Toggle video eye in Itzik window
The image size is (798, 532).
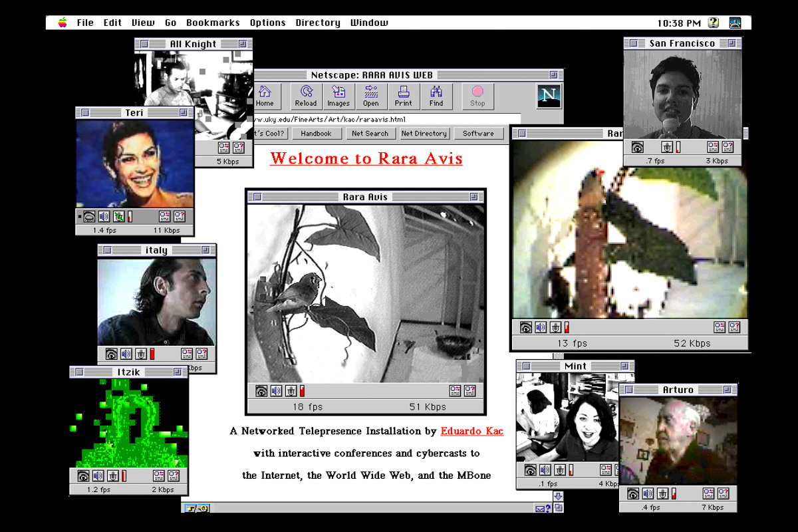[83, 476]
